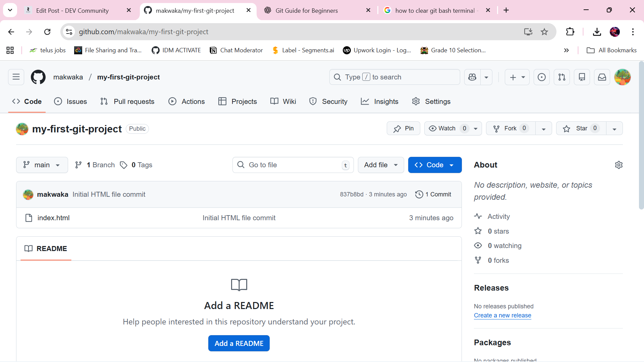Screen dimensions: 644x362
Task: Expand the blue Code dropdown button
Action: click(435, 165)
